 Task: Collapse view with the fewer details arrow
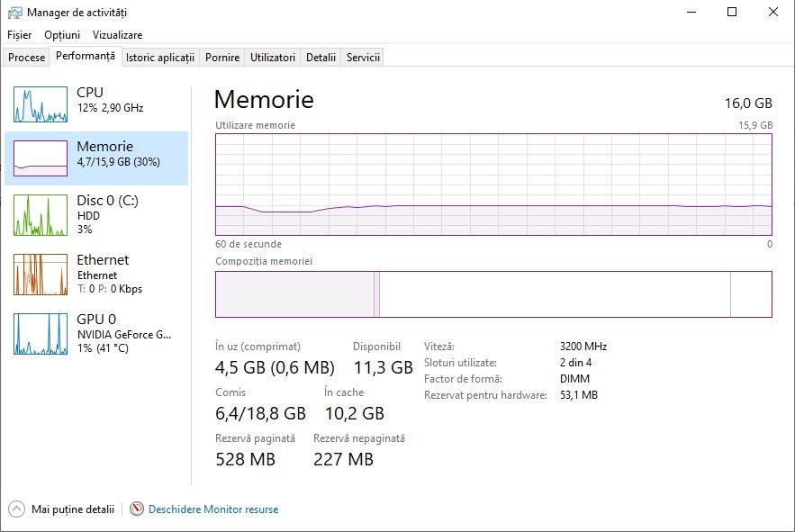[16, 509]
